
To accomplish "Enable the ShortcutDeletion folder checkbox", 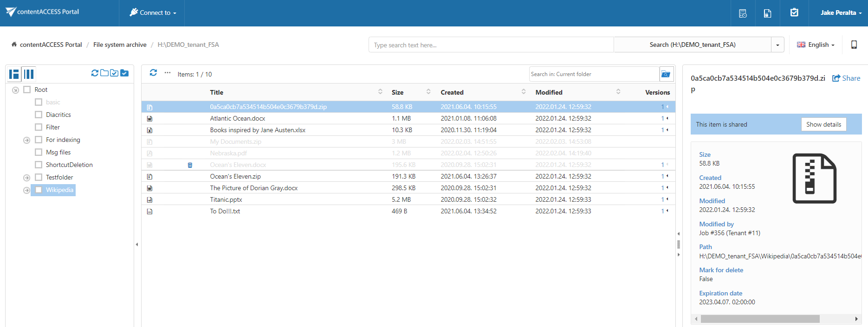I will tap(39, 165).
